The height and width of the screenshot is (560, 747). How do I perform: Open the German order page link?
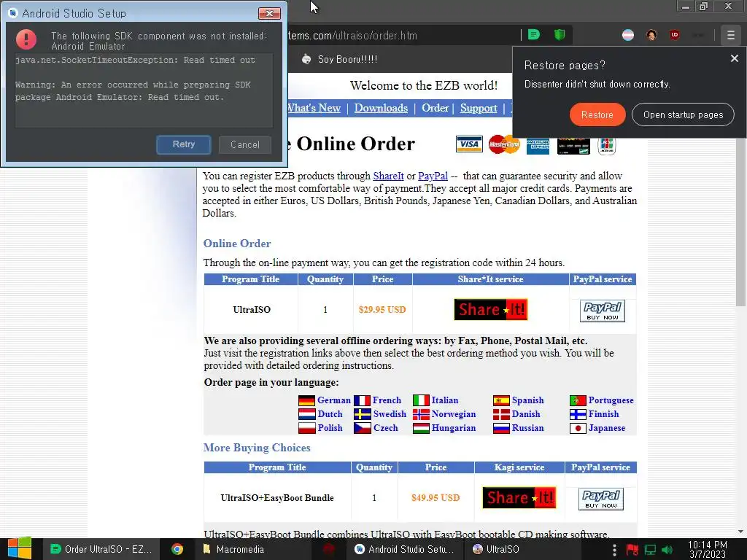pyautogui.click(x=333, y=400)
